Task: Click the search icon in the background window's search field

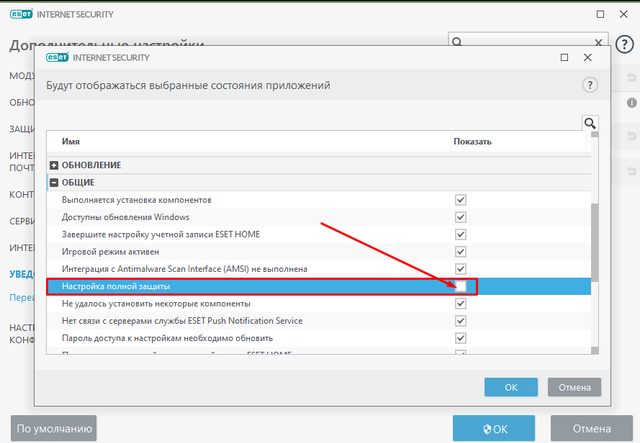Action: click(457, 42)
